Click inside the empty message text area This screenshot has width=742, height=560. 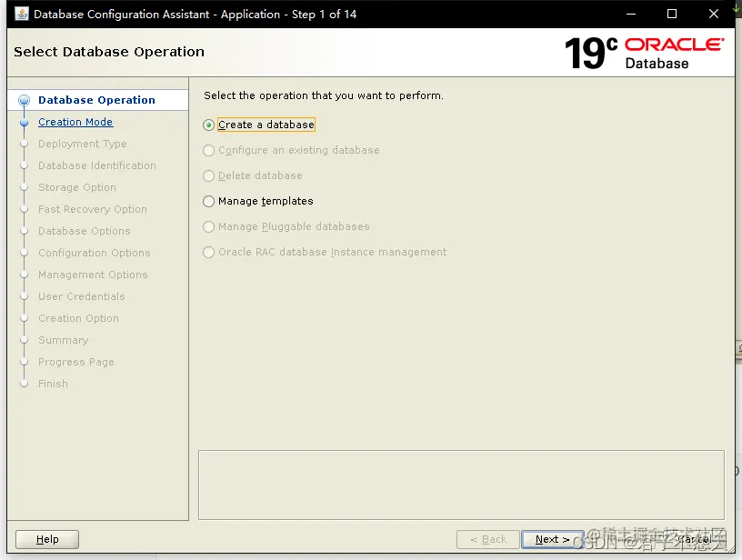click(461, 485)
